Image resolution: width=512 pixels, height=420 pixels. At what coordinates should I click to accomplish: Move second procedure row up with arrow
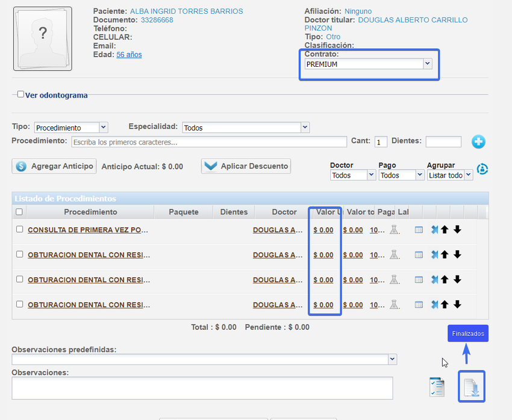point(445,255)
